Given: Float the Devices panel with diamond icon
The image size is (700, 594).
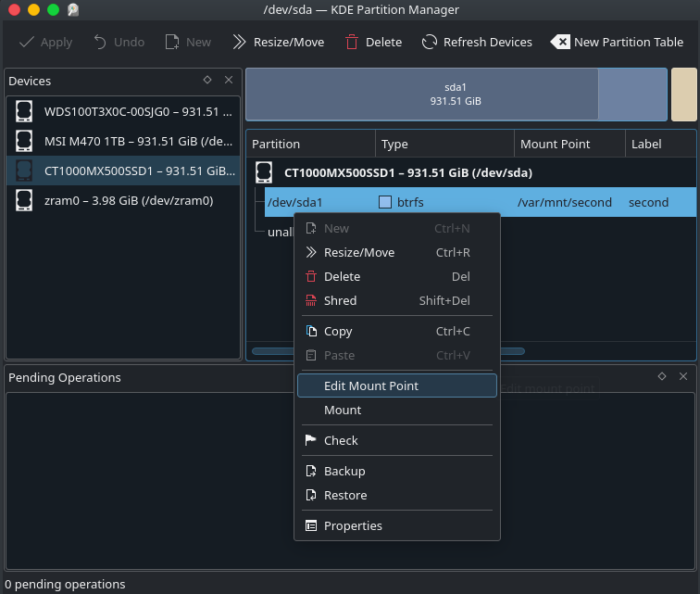Looking at the screenshot, I should click(x=207, y=80).
